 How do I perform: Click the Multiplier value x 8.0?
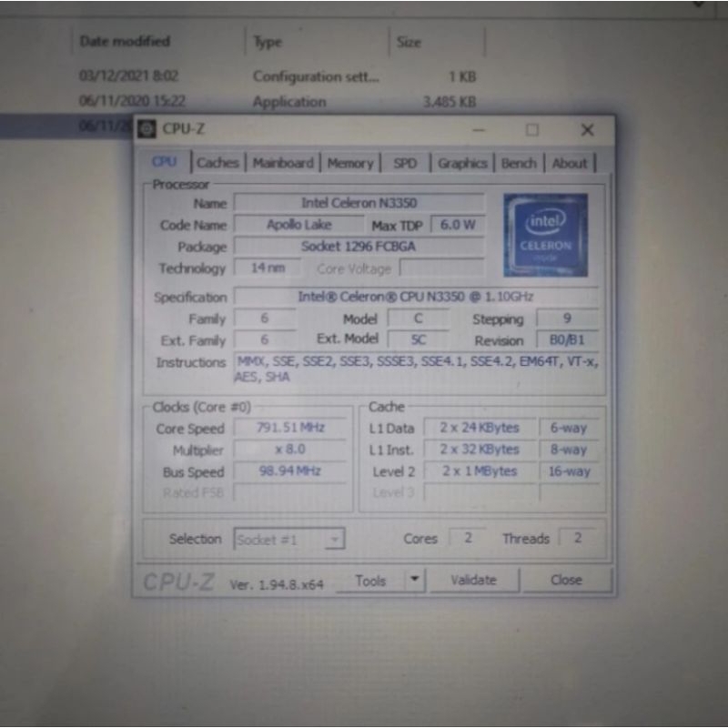click(290, 449)
